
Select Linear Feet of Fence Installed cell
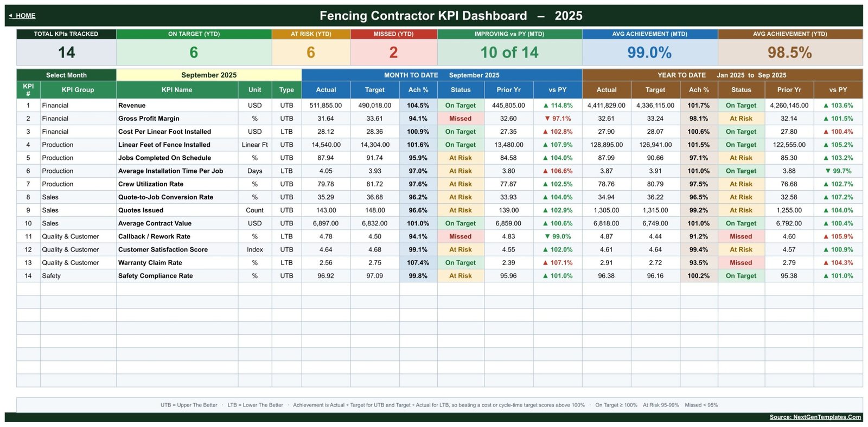[x=177, y=145]
